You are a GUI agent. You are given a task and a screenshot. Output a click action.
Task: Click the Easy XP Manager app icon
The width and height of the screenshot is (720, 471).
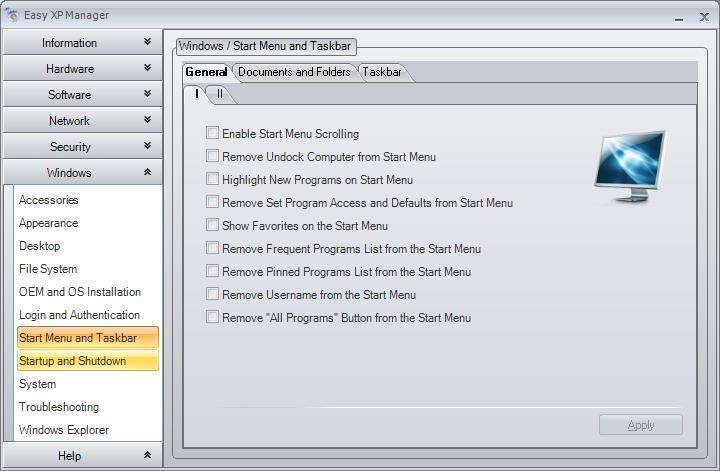(12, 15)
